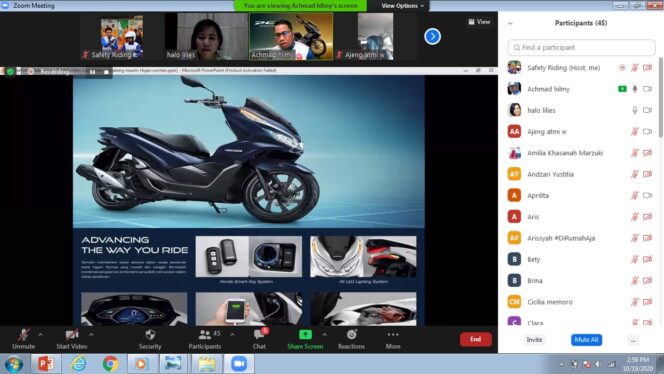
Task: Click the system tray volume icon
Action: click(598, 364)
